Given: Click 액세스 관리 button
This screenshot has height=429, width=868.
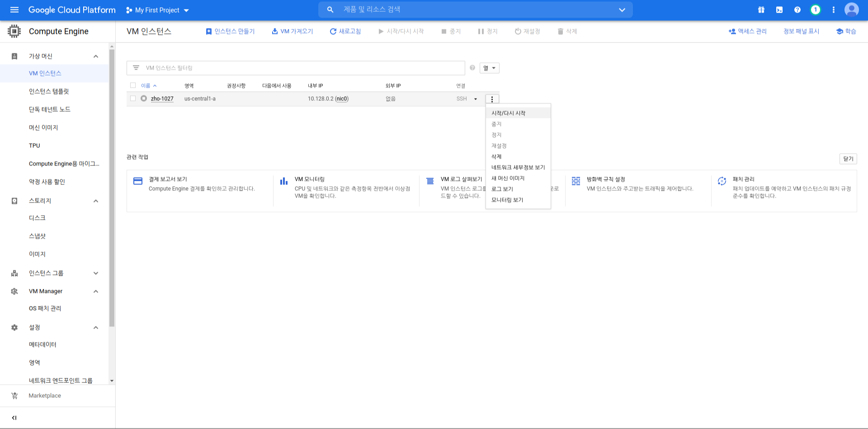Looking at the screenshot, I should [x=748, y=31].
